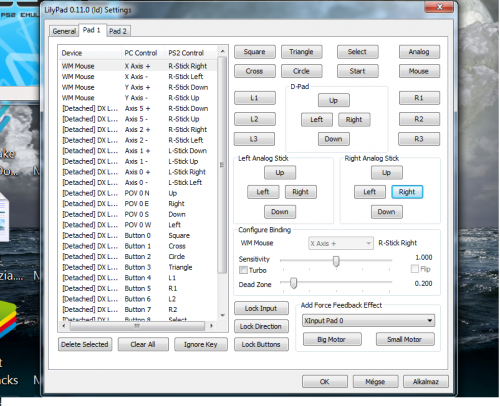Click the Analog binding button
Screen dimensions: 500x406
419,52
